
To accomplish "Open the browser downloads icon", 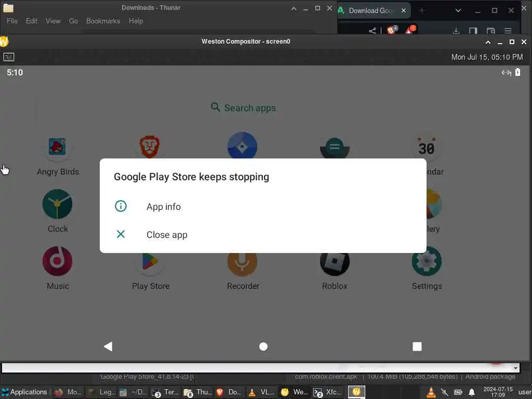I will tap(456, 31).
